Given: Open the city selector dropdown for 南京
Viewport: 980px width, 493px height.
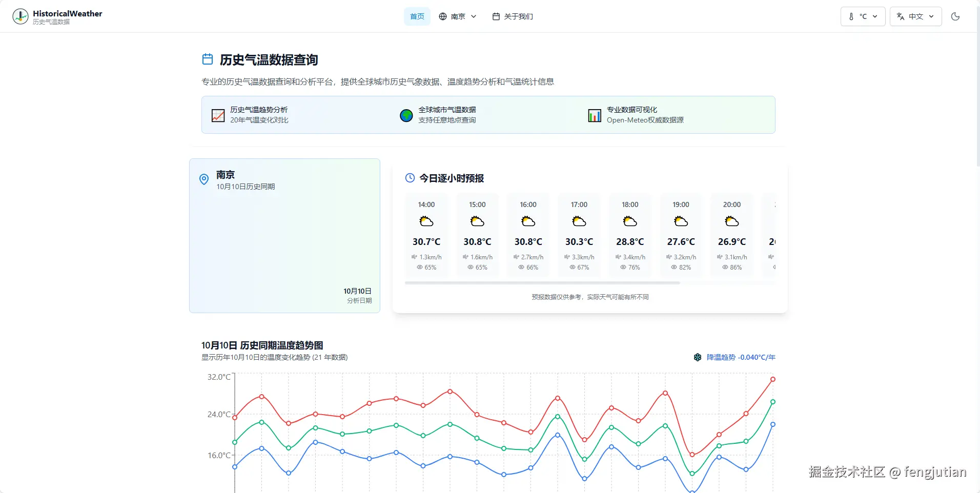Looking at the screenshot, I should (458, 16).
